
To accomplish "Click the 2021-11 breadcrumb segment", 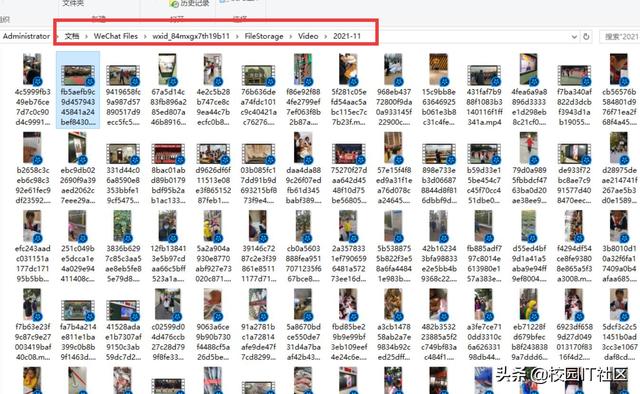I will (347, 36).
